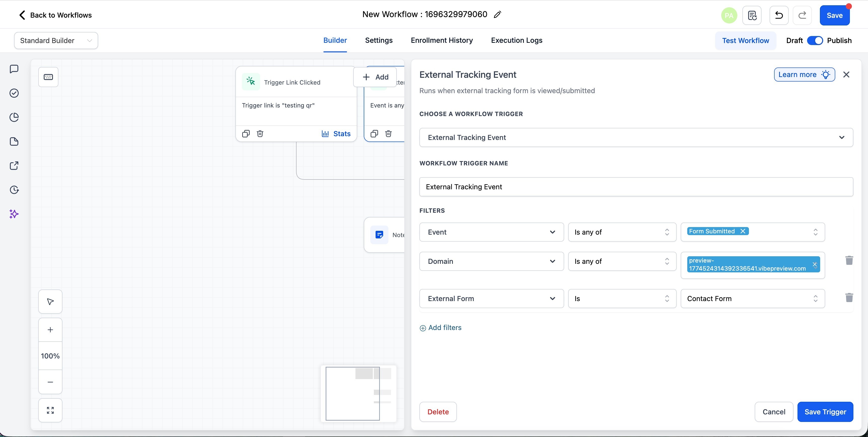This screenshot has height=437, width=868.
Task: Click the undo arrow icon
Action: [779, 15]
